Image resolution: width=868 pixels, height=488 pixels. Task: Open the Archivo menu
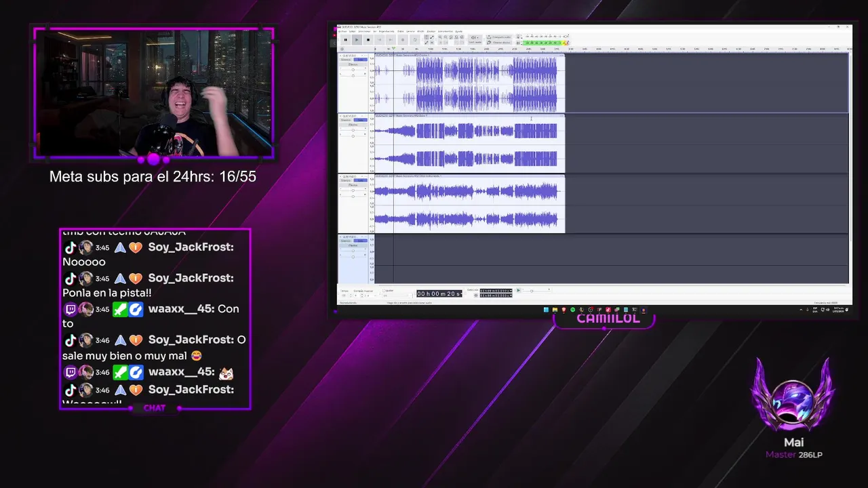(x=342, y=31)
